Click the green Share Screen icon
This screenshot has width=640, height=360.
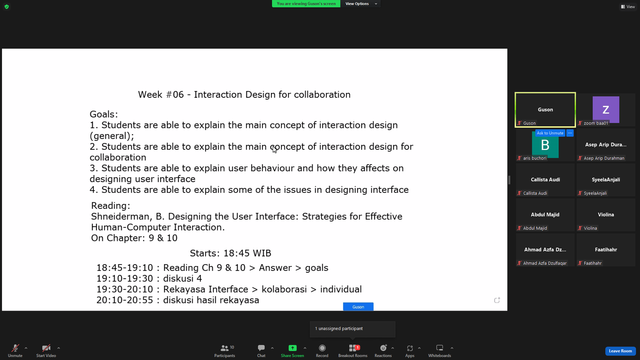pos(292,348)
